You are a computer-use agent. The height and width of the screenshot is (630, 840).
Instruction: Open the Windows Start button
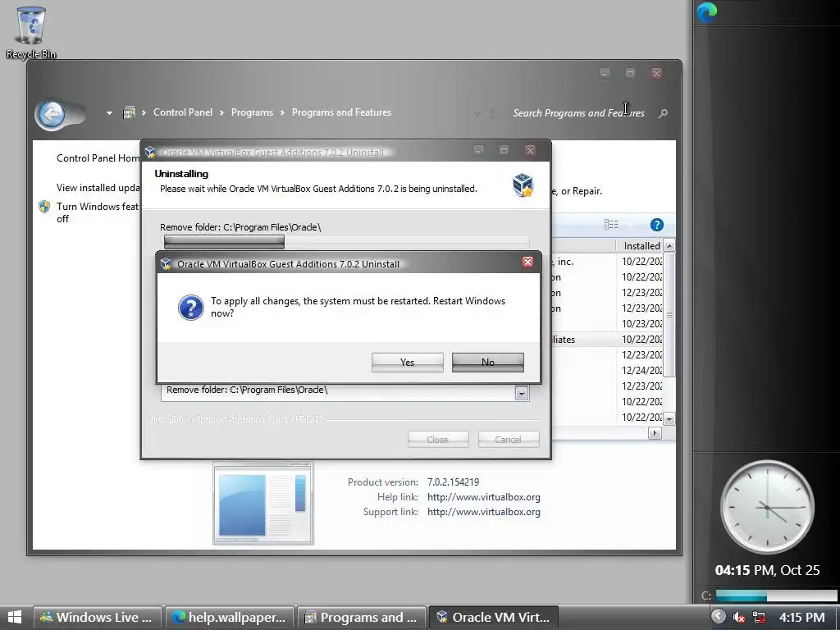(15, 617)
